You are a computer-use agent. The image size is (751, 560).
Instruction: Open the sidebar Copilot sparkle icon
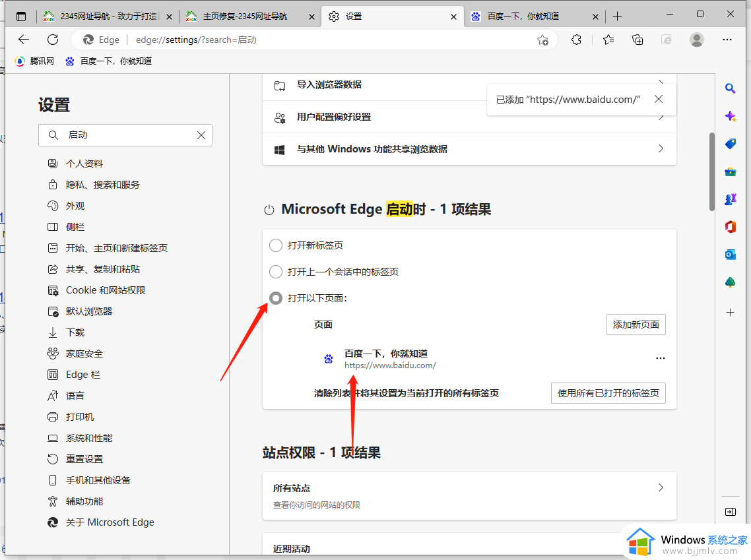(730, 116)
